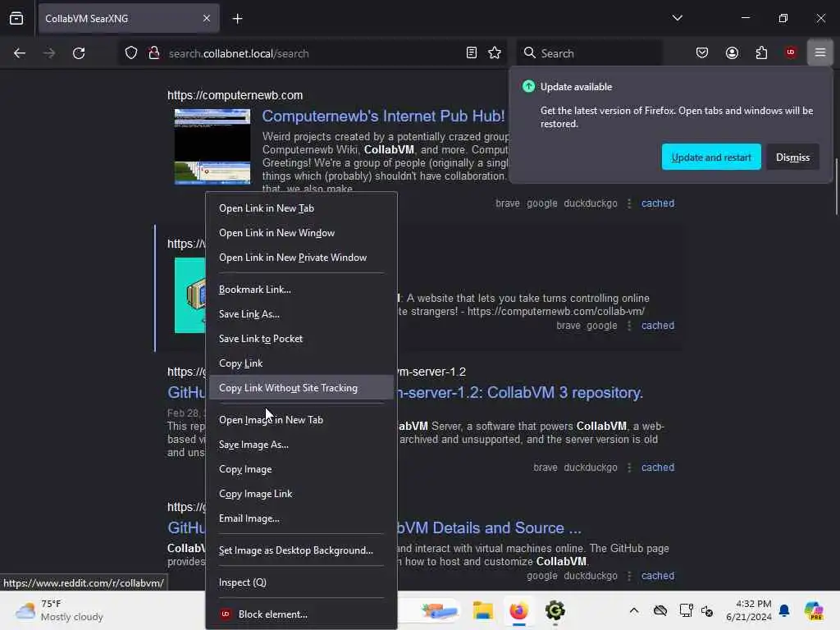Open Save to Pocket toolbar icon
The height and width of the screenshot is (630, 840).
(702, 53)
